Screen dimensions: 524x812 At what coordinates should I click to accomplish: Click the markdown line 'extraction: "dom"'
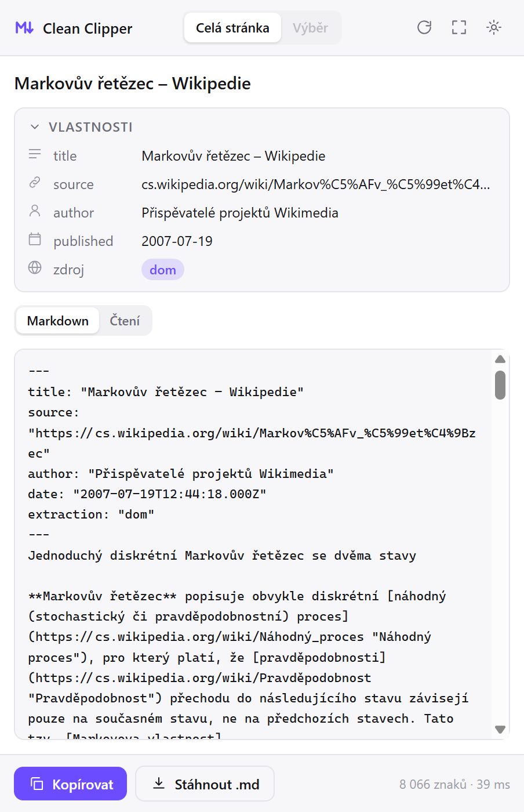click(91, 514)
